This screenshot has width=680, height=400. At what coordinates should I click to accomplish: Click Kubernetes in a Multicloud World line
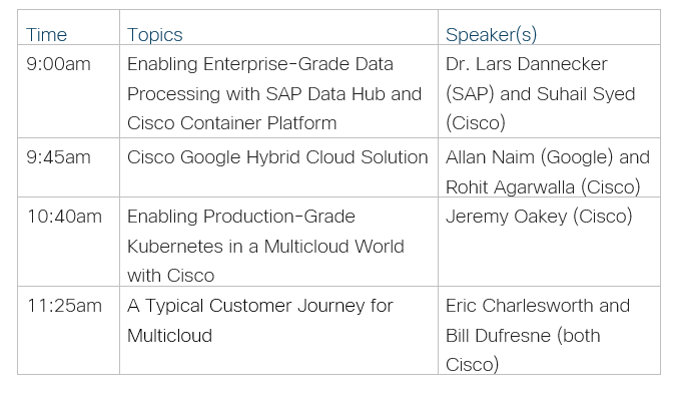pos(265,246)
